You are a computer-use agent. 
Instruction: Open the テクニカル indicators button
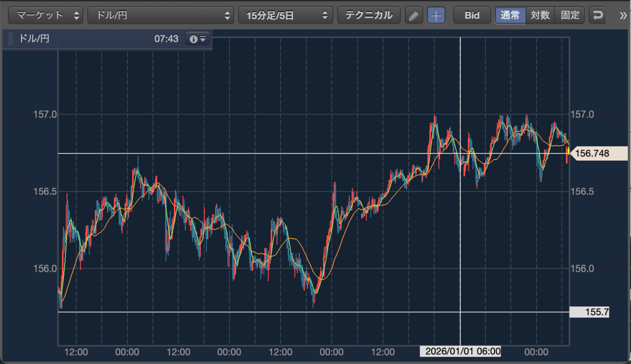point(369,15)
